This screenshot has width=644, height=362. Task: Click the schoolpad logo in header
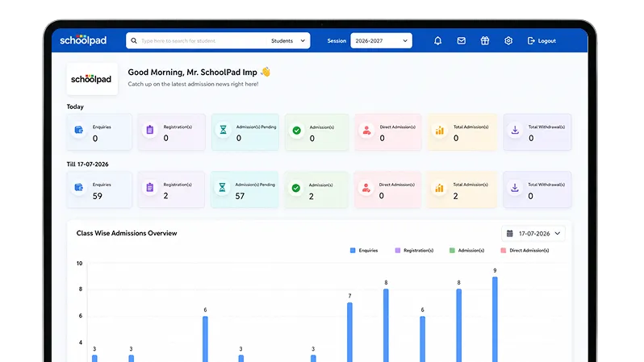(83, 40)
